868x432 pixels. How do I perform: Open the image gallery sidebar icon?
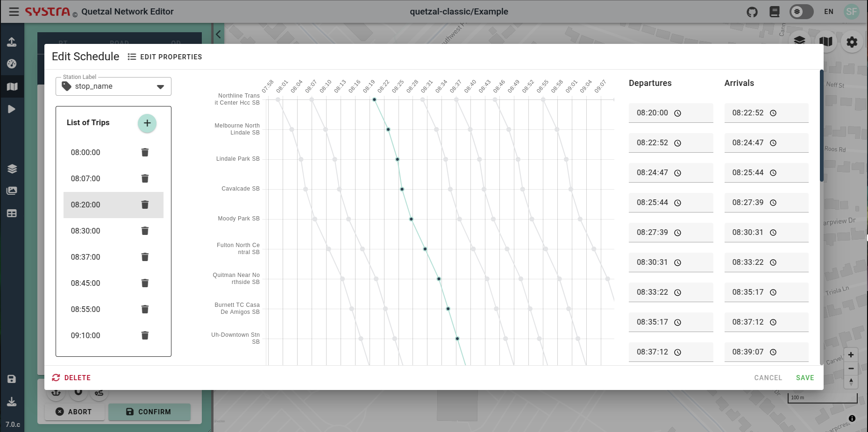pos(12,191)
